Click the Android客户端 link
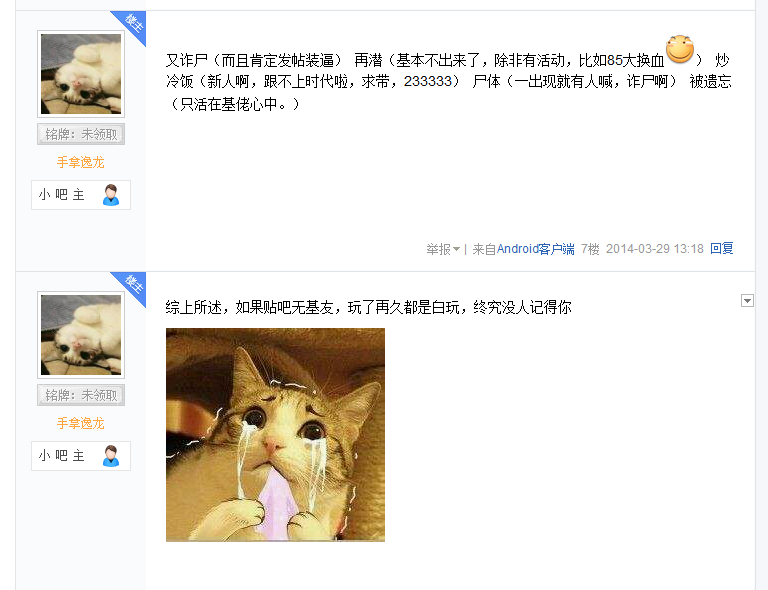This screenshot has height=590, width=768. coord(535,249)
